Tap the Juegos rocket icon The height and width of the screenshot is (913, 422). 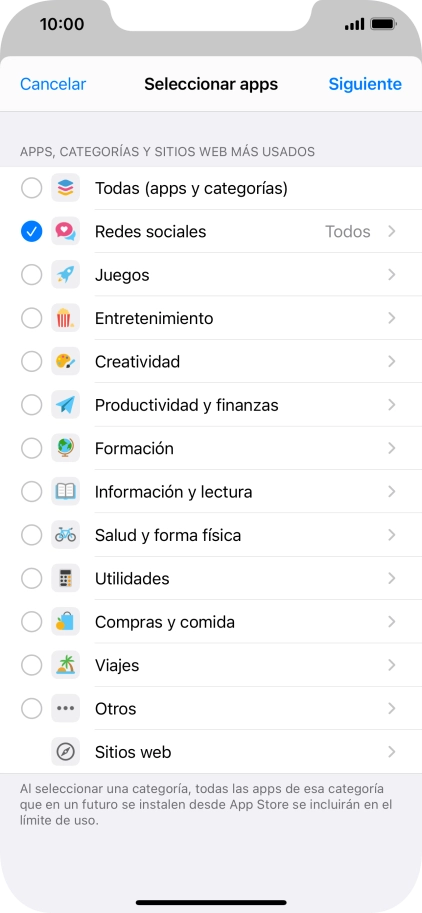(x=65, y=275)
